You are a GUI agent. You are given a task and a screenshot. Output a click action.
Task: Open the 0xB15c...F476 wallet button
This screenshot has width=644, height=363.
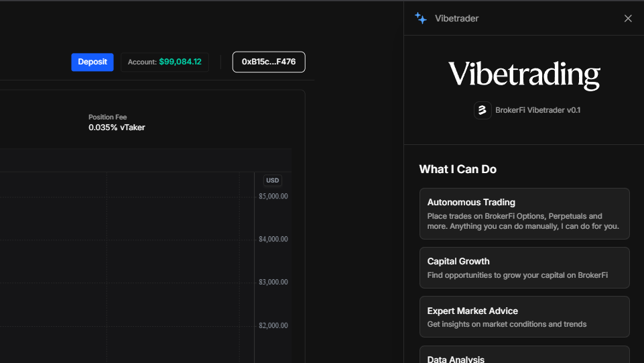269,62
